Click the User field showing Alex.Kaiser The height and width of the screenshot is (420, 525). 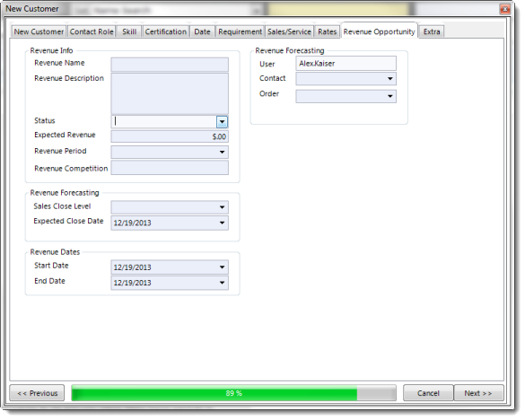coord(346,64)
